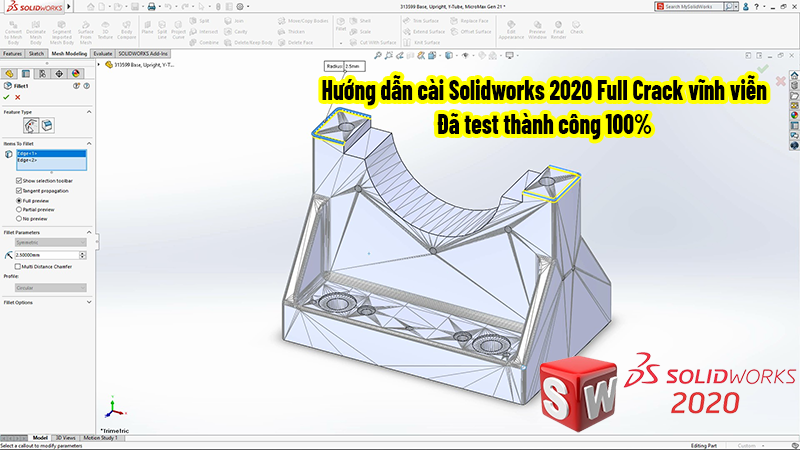Screen dimensions: 800x450
Task: Click the Edit Appearance tool
Action: [x=511, y=30]
